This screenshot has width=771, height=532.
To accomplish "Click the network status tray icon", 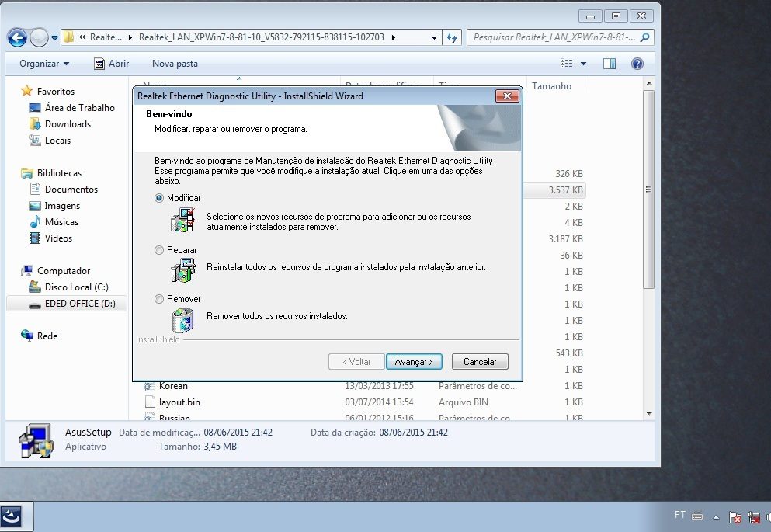I will [x=753, y=516].
